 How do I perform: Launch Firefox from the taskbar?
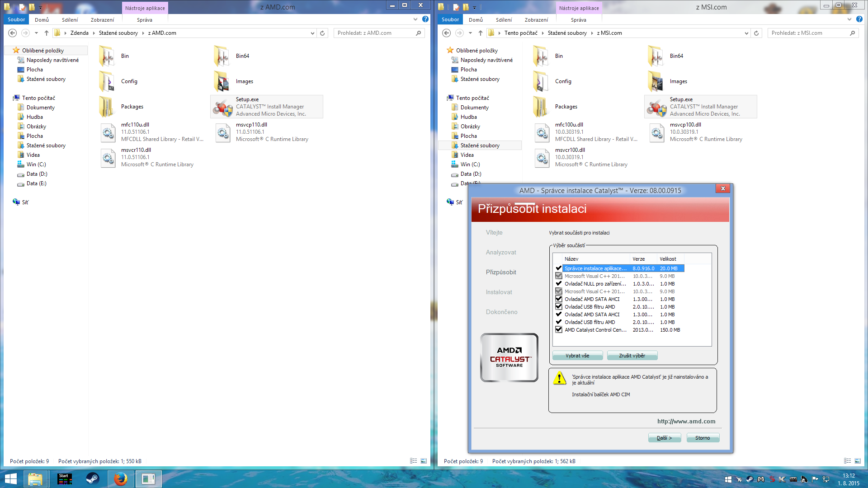(x=120, y=479)
